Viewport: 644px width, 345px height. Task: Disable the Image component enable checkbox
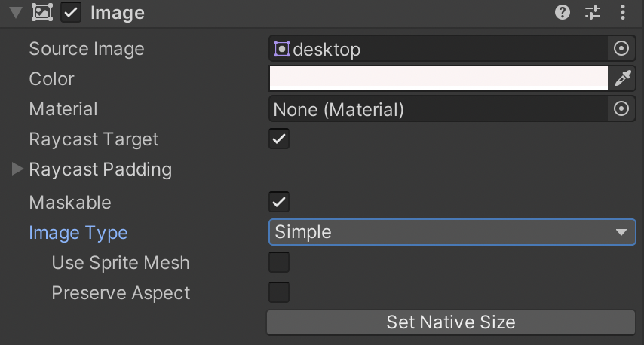coord(71,12)
